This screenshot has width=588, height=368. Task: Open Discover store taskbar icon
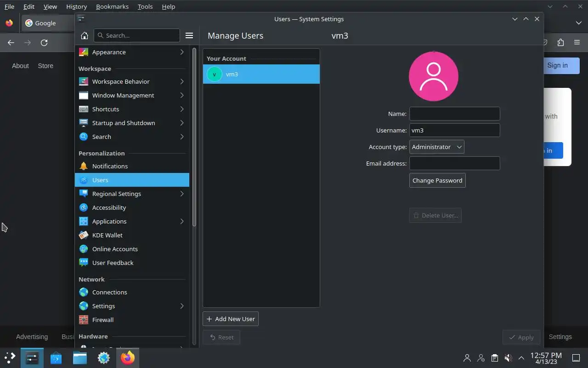(56, 357)
